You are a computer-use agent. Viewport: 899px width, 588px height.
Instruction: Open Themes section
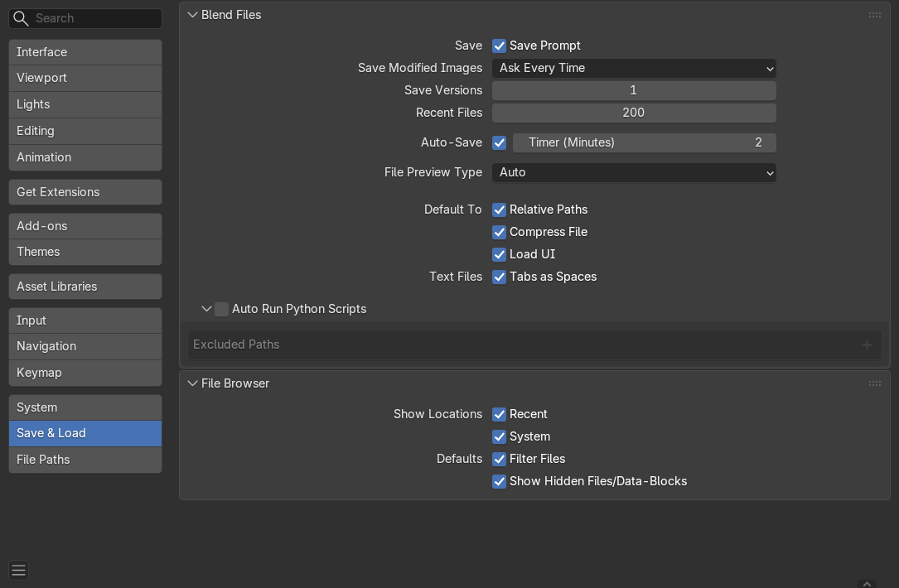(85, 252)
